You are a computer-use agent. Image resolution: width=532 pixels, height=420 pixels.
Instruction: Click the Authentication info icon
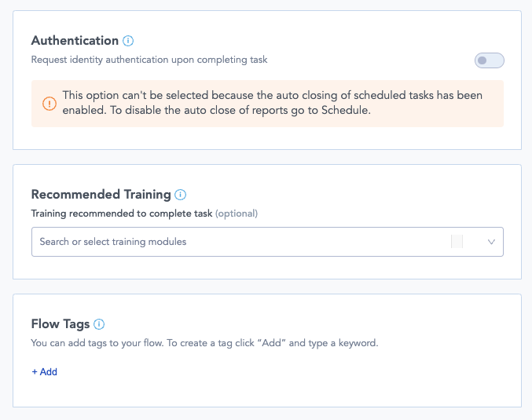(129, 41)
